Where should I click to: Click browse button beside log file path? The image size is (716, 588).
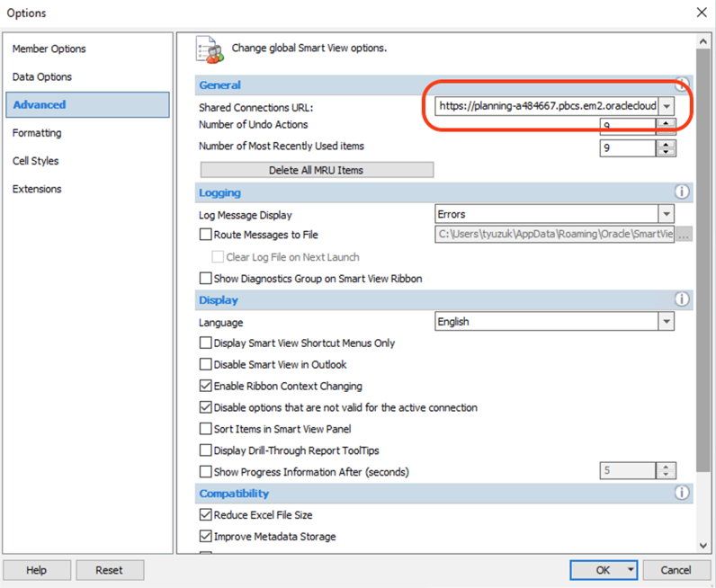click(685, 236)
